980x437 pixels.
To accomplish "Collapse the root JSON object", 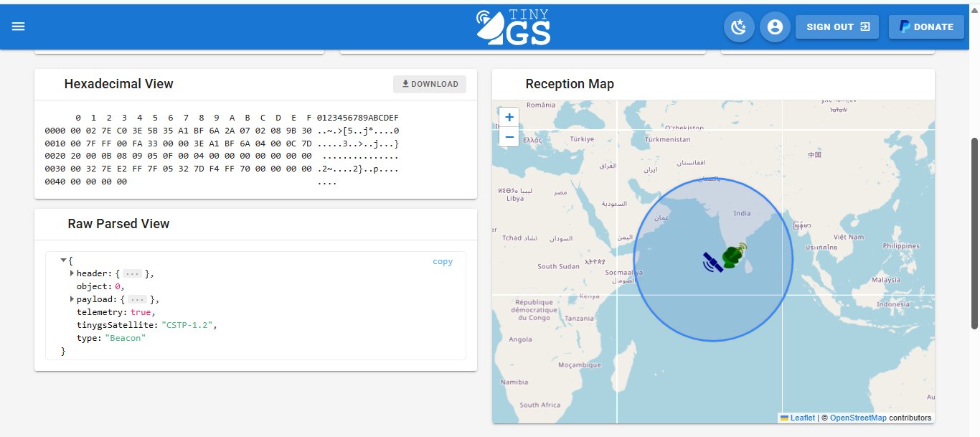I will (x=64, y=260).
